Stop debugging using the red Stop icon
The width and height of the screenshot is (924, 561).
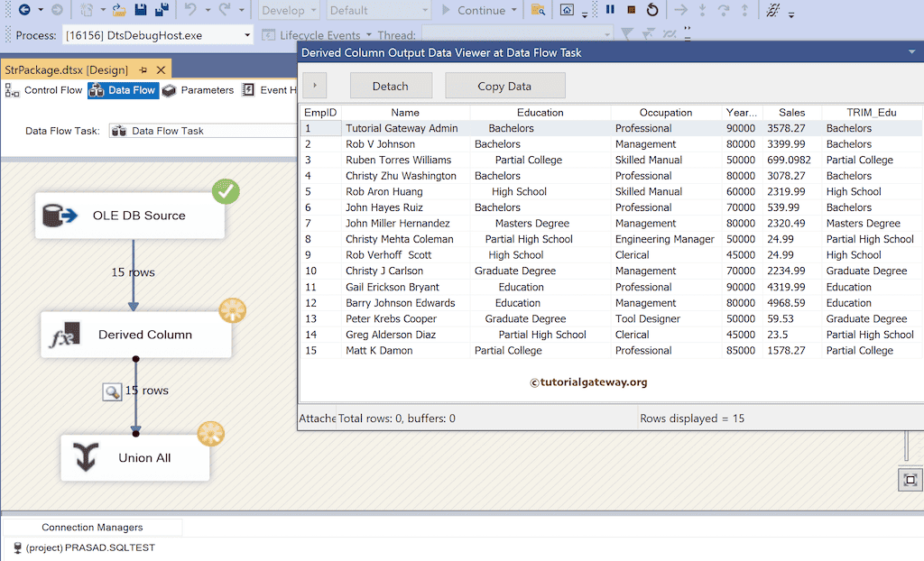click(632, 10)
